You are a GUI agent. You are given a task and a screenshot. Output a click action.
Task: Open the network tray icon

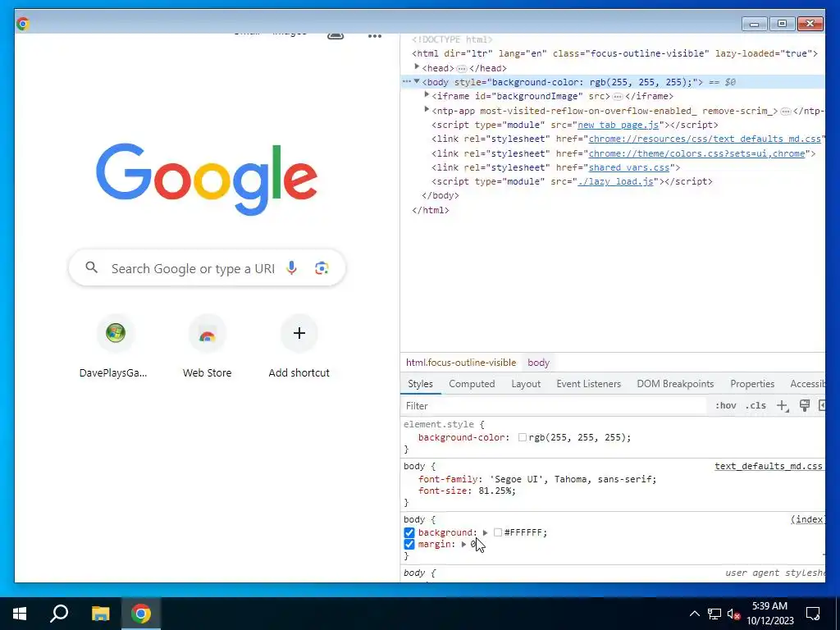coord(714,614)
